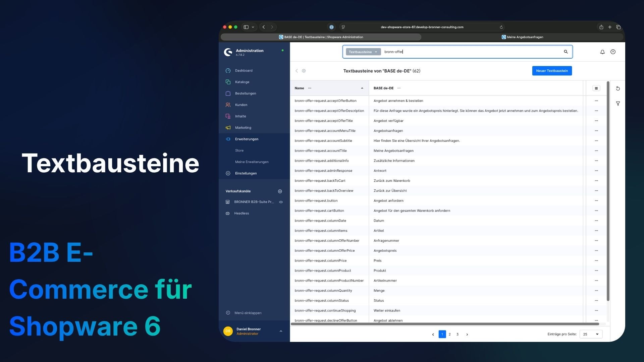
Task: Go back with the chevron beside title
Action: 297,71
